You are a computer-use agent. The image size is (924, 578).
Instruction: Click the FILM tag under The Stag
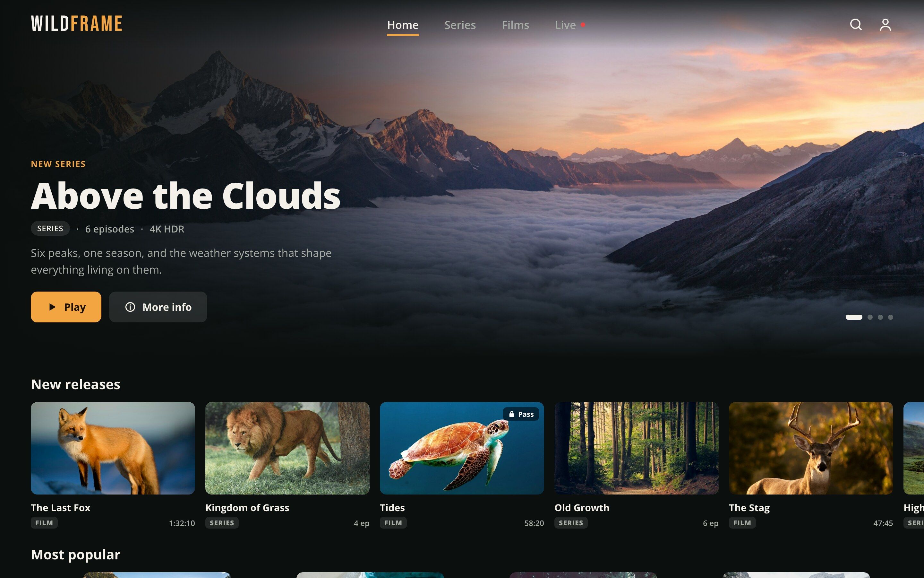pos(742,523)
